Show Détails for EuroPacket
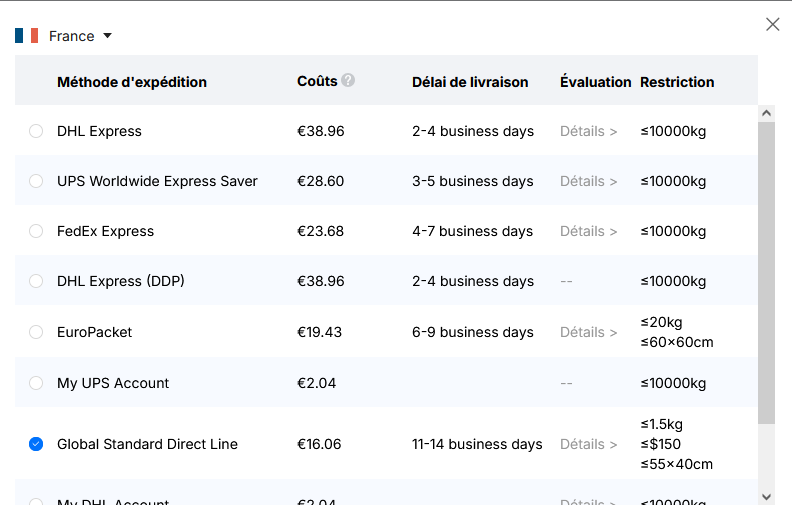This screenshot has width=792, height=525. 588,332
